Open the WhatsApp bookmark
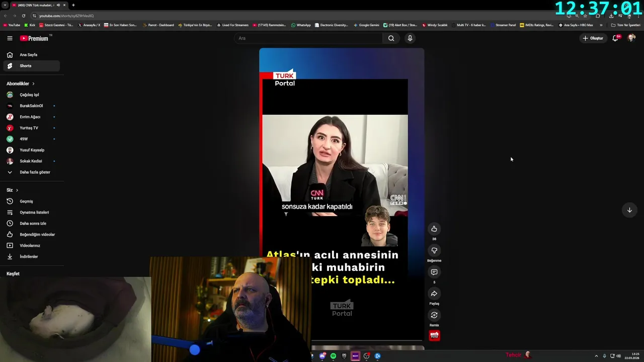The height and width of the screenshot is (362, 644). pos(301,25)
